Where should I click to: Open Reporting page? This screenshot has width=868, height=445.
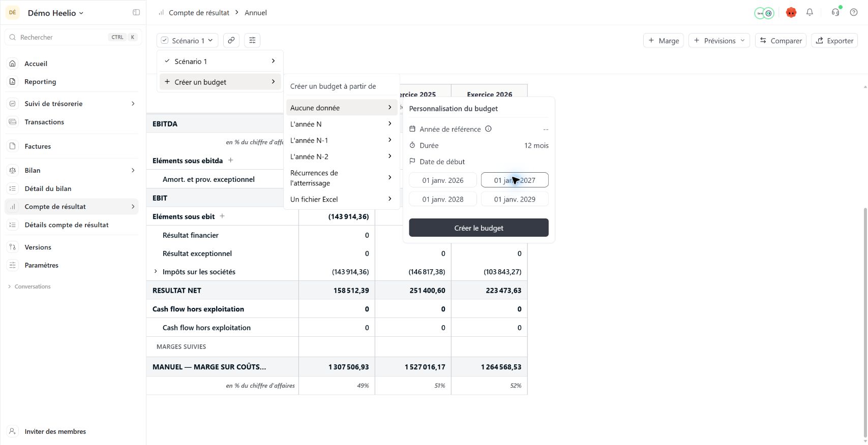click(72, 82)
